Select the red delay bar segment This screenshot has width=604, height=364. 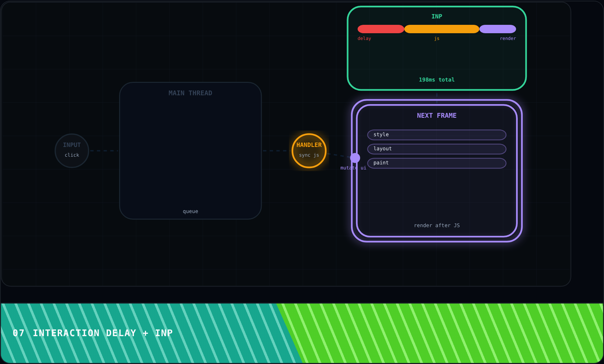coord(381,29)
